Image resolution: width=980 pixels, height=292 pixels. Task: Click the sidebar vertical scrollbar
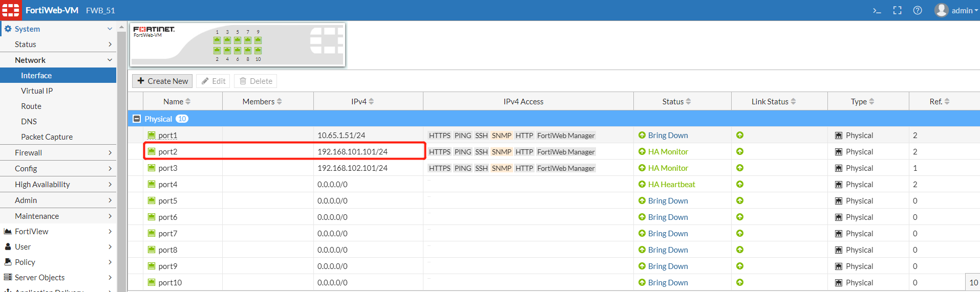(x=121, y=153)
